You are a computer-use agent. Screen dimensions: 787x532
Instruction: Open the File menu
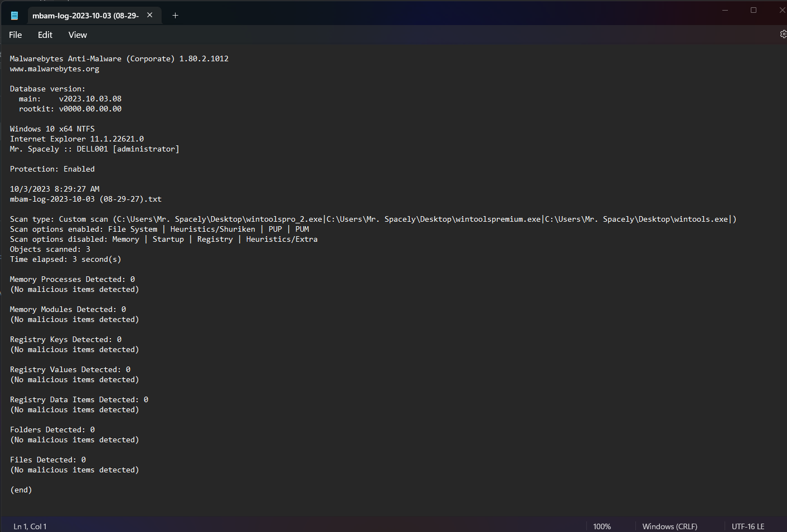click(16, 35)
